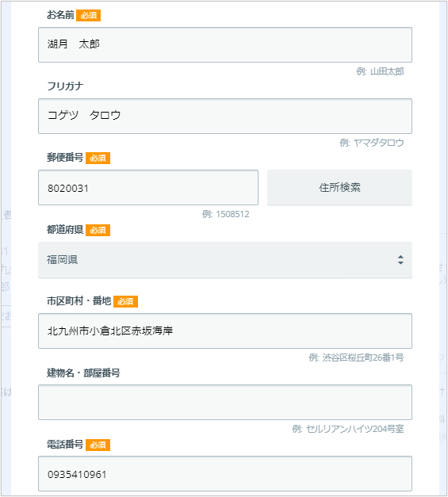This screenshot has width=448, height=497.
Task: Click the 必須 badge next to お名前
Action: 89,16
